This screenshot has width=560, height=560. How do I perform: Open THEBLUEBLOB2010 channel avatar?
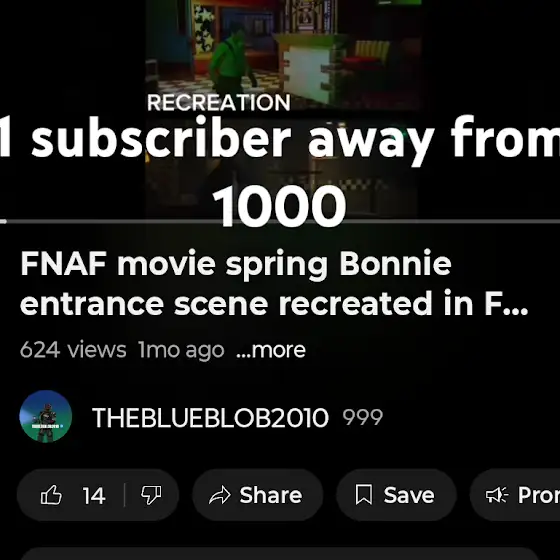[46, 416]
